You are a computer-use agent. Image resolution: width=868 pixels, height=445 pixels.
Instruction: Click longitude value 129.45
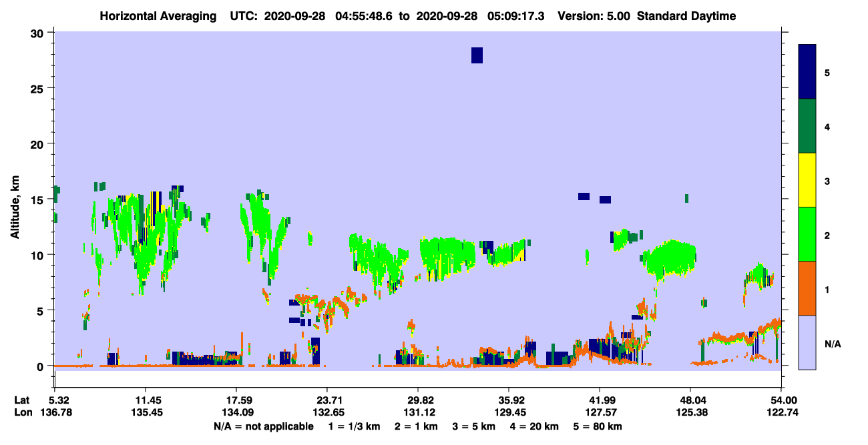pyautogui.click(x=509, y=412)
